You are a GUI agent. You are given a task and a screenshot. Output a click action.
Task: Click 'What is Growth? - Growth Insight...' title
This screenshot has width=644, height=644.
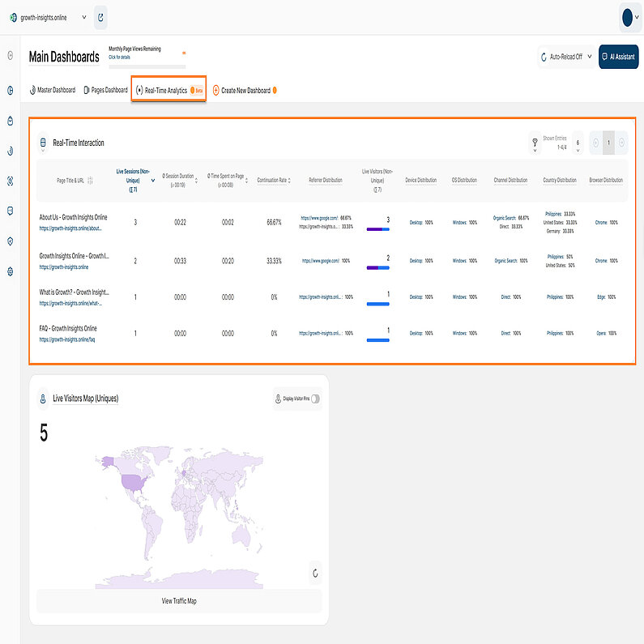coord(74,292)
